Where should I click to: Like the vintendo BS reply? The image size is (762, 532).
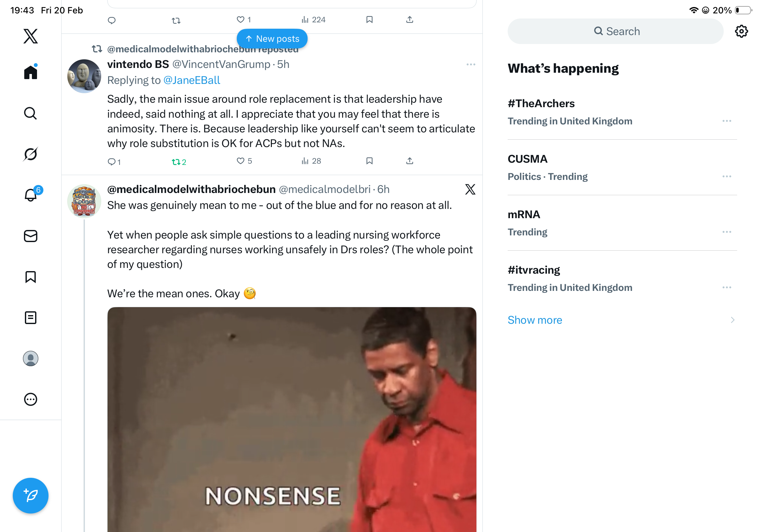241,161
